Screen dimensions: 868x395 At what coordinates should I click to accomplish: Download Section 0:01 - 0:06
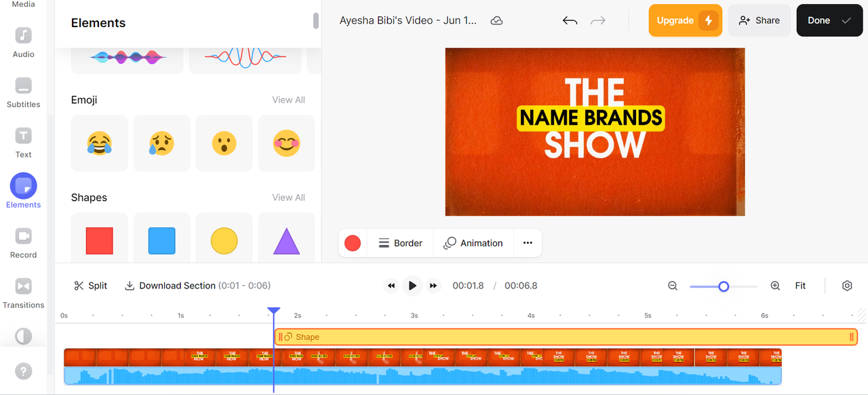(x=197, y=286)
